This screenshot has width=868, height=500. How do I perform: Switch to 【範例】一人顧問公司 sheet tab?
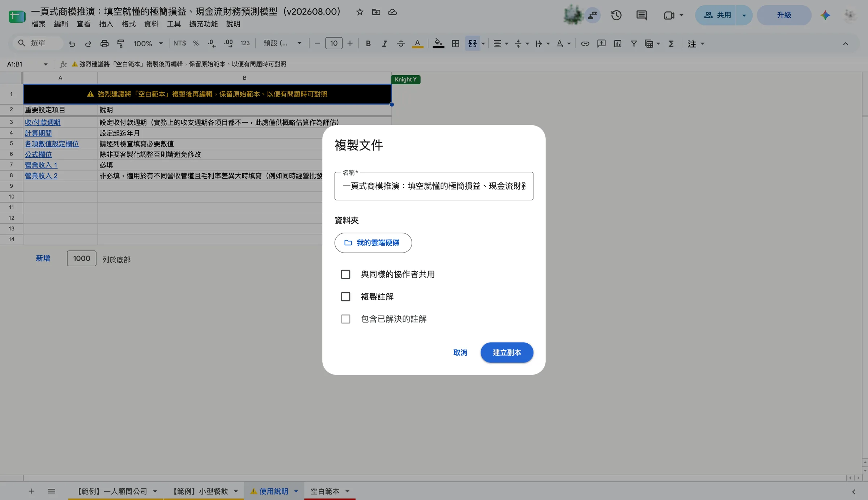[111, 491]
